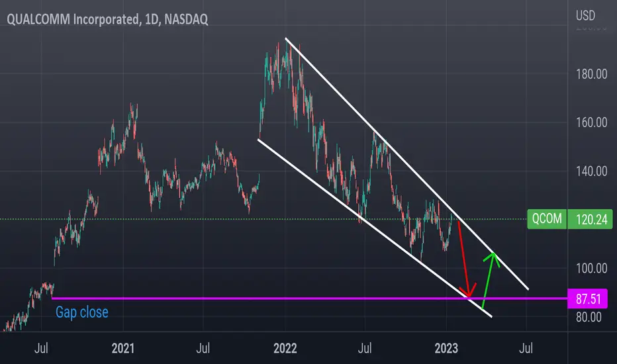Click the 80.00 price axis label
The image size is (617, 364).
click(589, 317)
